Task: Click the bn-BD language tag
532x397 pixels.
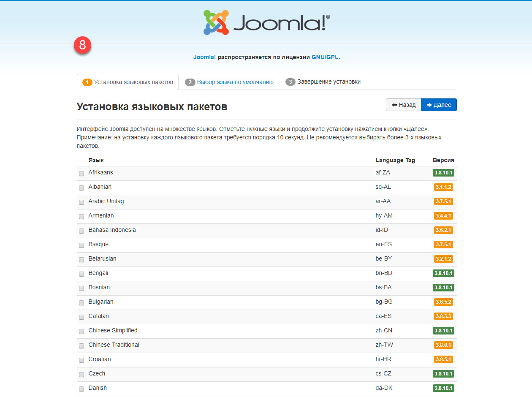Action: [x=384, y=273]
